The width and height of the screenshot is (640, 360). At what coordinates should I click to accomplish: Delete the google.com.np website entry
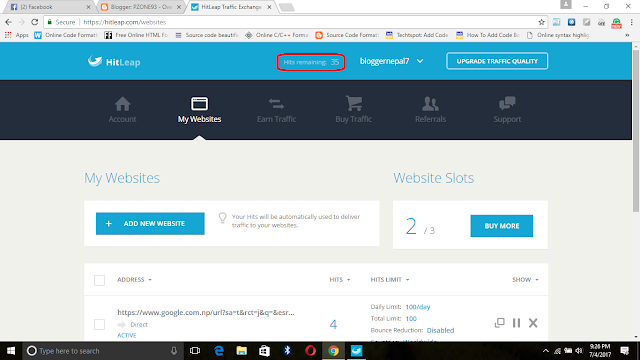[533, 323]
